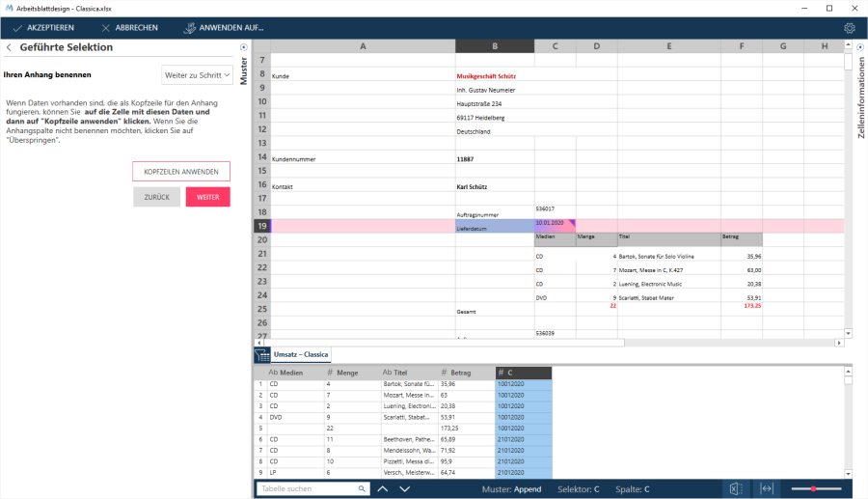Click Abbrechen in the top toolbar
The width and height of the screenshot is (868, 499).
click(129, 28)
